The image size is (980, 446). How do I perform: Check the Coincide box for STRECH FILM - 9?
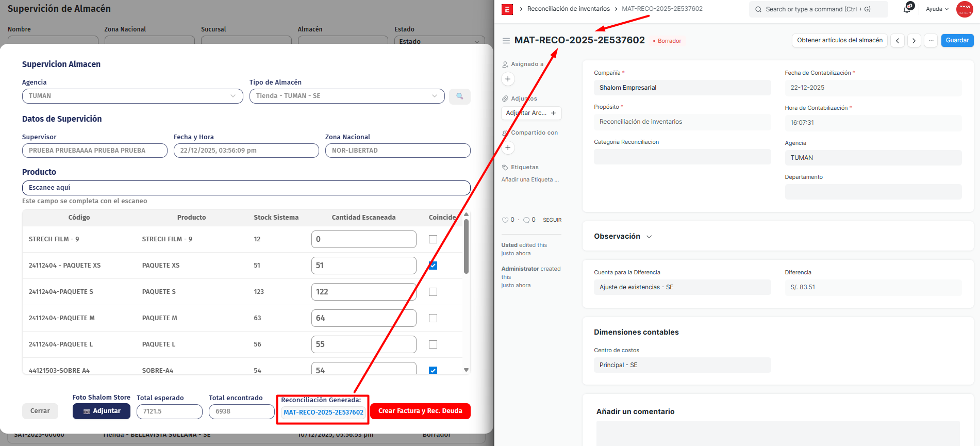tap(433, 239)
